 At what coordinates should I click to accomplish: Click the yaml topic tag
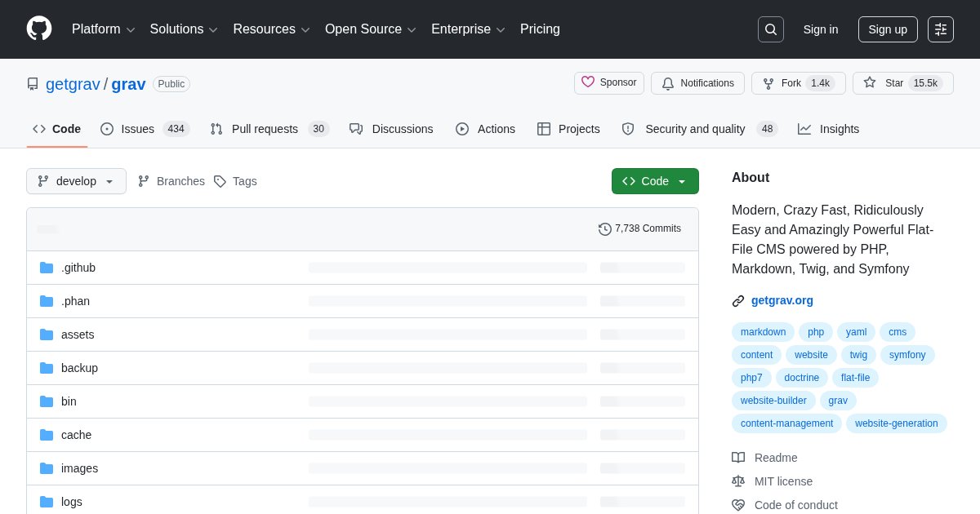pos(856,332)
